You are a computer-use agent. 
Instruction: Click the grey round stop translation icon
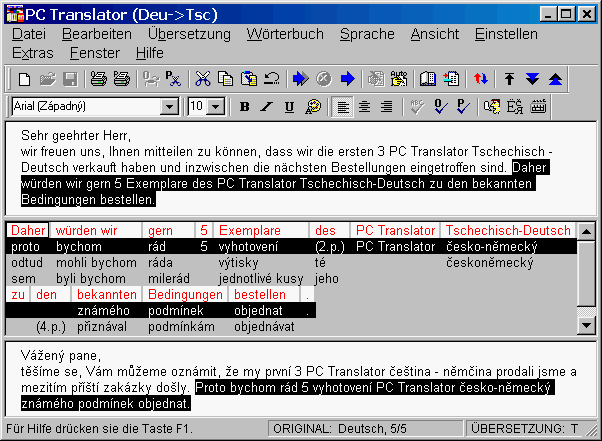324,79
